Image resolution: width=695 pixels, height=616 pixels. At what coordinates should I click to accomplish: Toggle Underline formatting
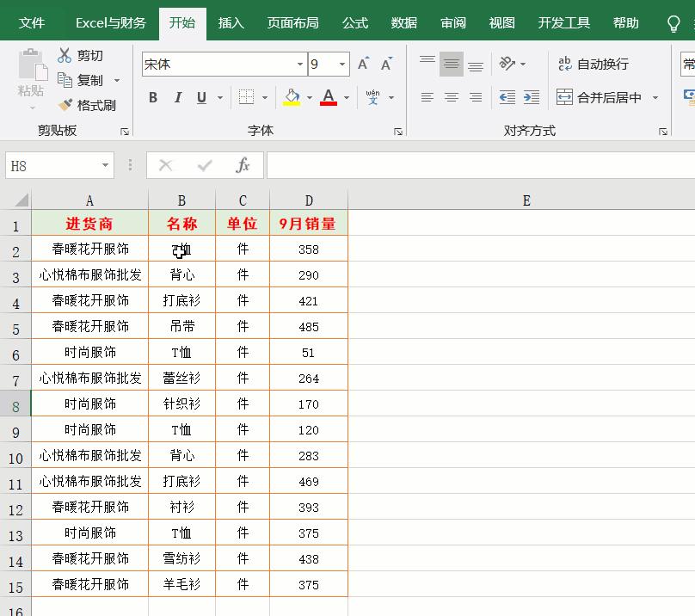pyautogui.click(x=201, y=97)
